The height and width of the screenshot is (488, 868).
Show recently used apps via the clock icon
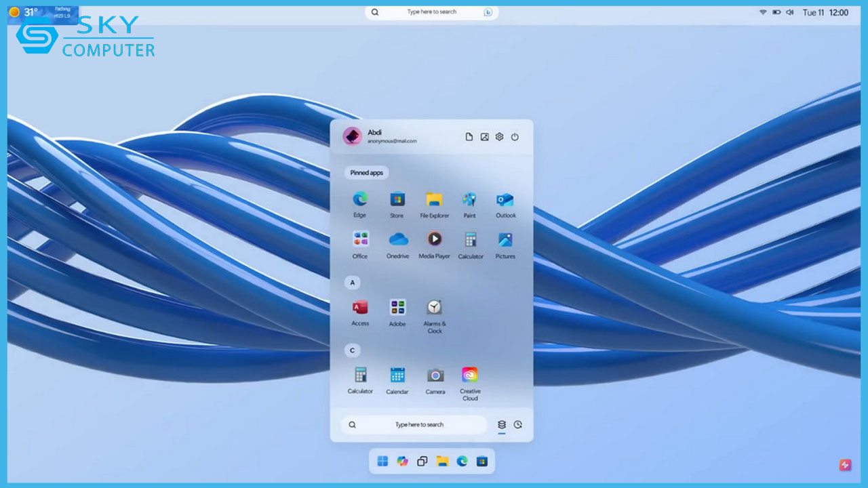coord(517,424)
